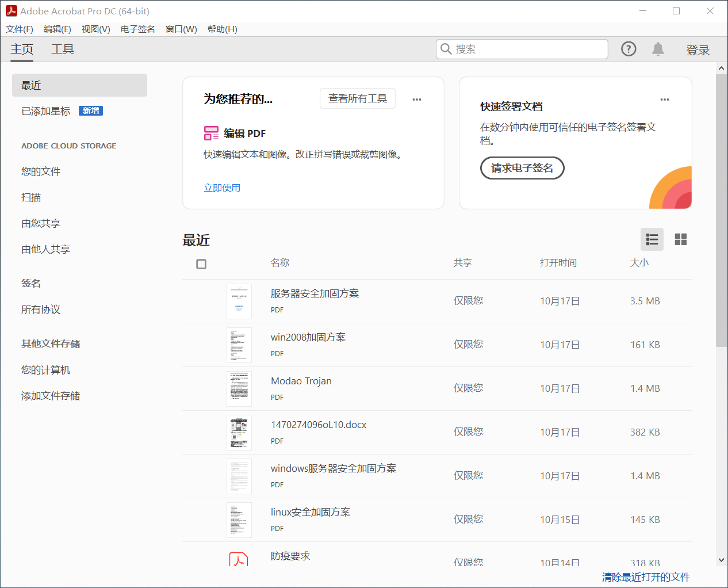728x588 pixels.
Task: Click the Adobe Acrobat logo in the title bar
Action: pos(11,11)
